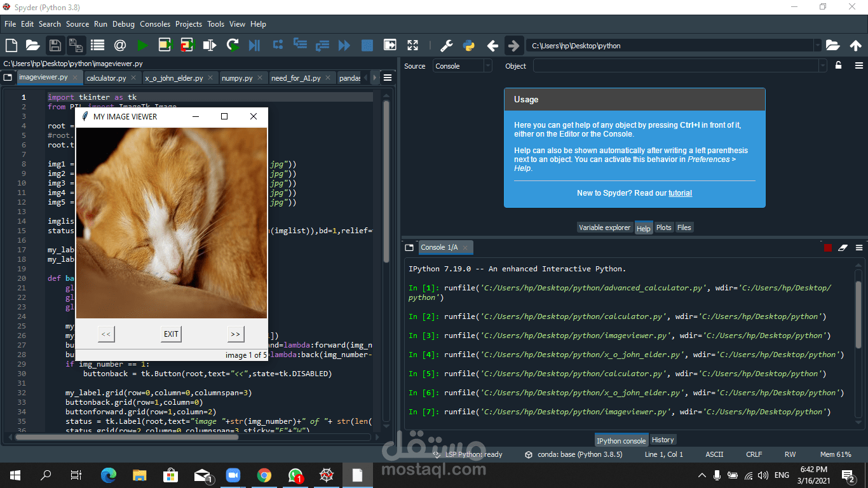Click the conda: base (Python 3.8.5) status
Image resolution: width=868 pixels, height=488 pixels.
click(x=574, y=454)
